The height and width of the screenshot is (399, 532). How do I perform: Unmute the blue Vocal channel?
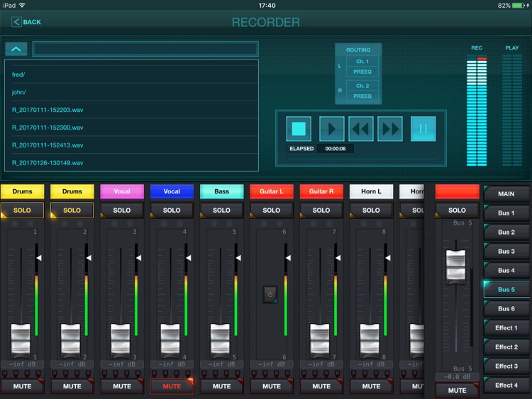click(172, 386)
